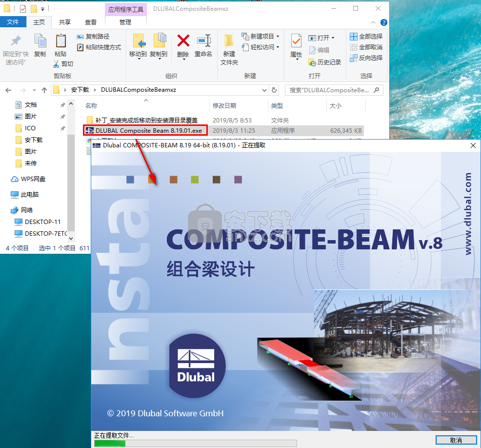Collapse the ribbon with the chevron
The height and width of the screenshot is (448, 481).
pos(373,22)
